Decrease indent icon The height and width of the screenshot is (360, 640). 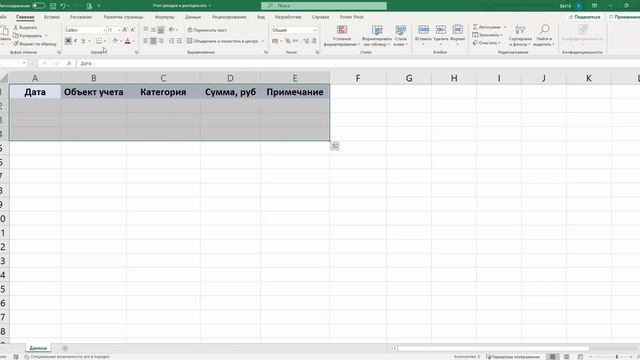171,41
